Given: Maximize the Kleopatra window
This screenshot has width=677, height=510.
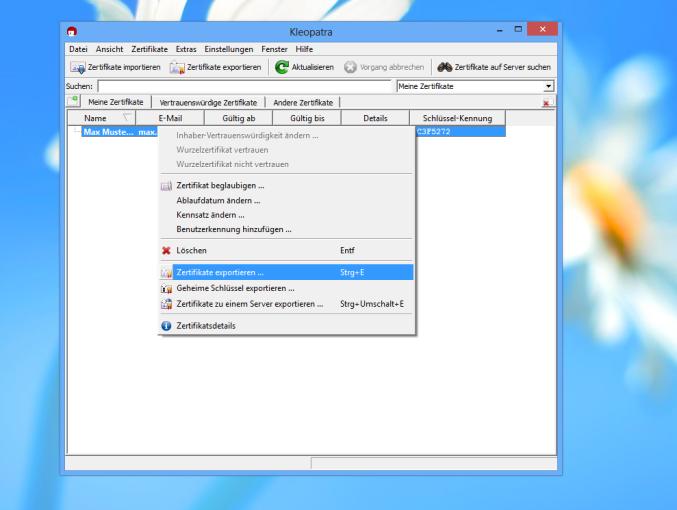Looking at the screenshot, I should click(518, 29).
